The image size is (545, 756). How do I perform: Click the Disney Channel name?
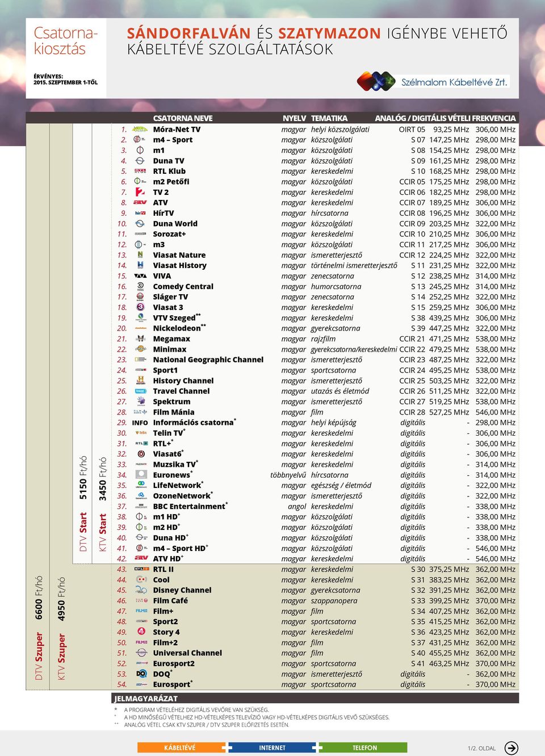tap(182, 590)
